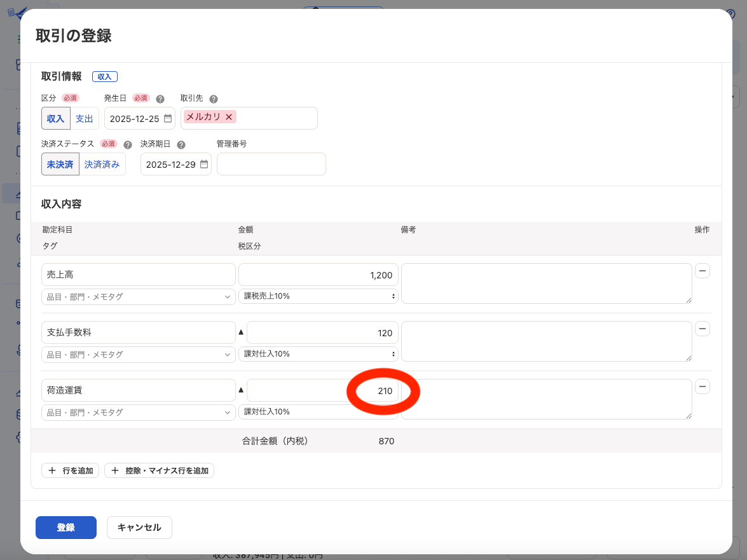The image size is (747, 560).
Task: Remove the メルカリ tag with its X
Action: [x=229, y=117]
